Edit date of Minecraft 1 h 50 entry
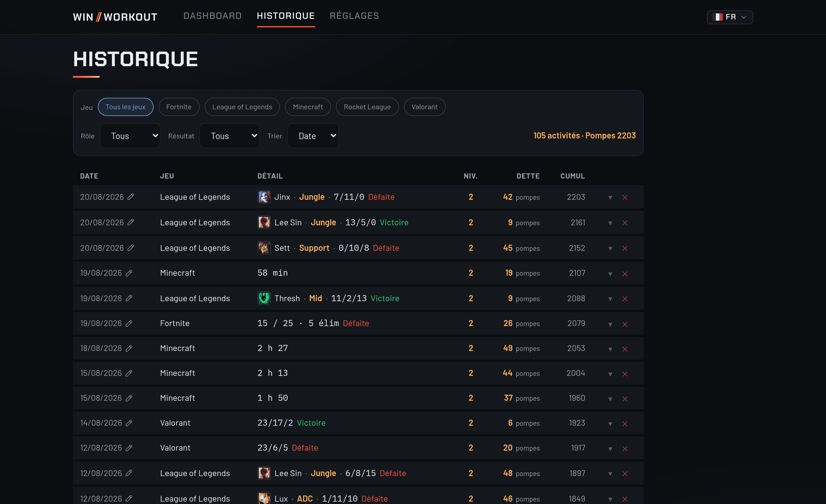This screenshot has width=826, height=504. coord(129,398)
